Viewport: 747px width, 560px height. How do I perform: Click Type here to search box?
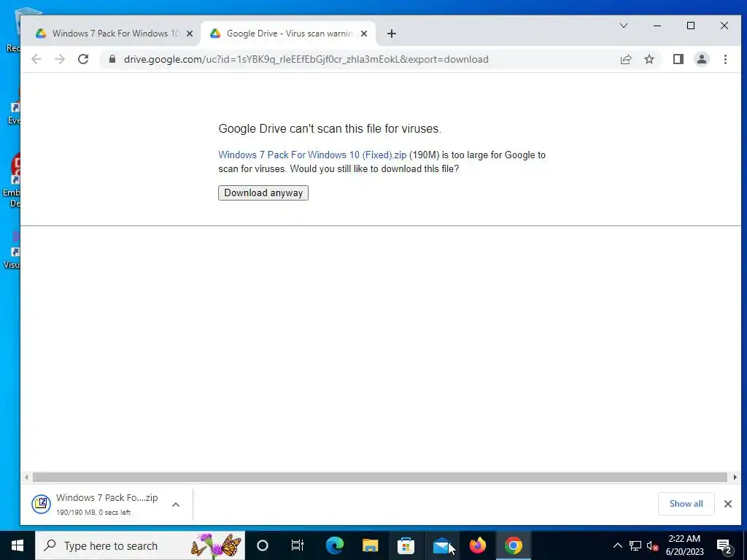coord(140,545)
